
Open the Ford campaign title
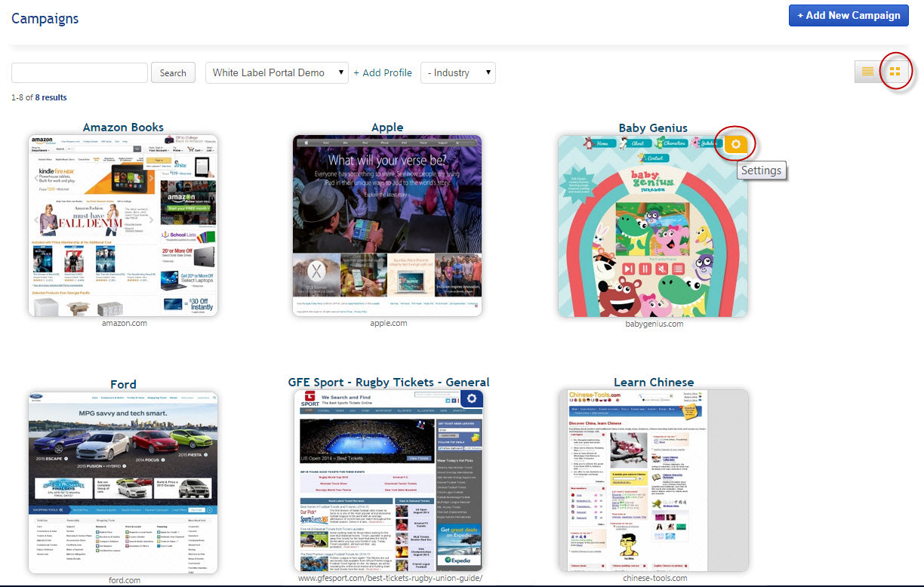(x=123, y=384)
